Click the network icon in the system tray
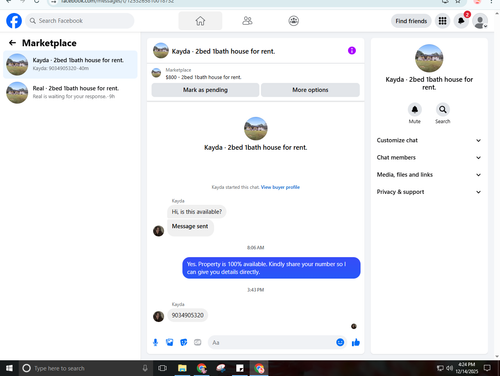Image resolution: width=500 pixels, height=376 pixels. click(x=440, y=368)
